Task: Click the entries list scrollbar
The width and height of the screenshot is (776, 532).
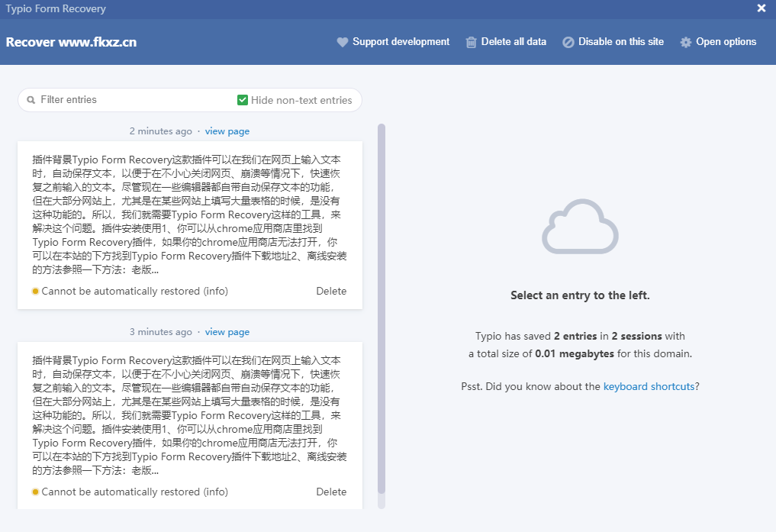Action: tap(381, 309)
